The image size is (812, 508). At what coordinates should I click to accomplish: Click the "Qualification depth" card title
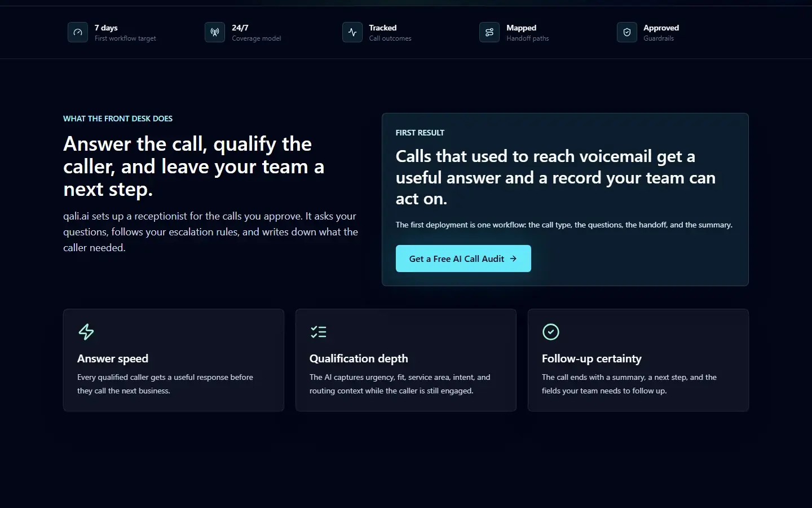[359, 358]
